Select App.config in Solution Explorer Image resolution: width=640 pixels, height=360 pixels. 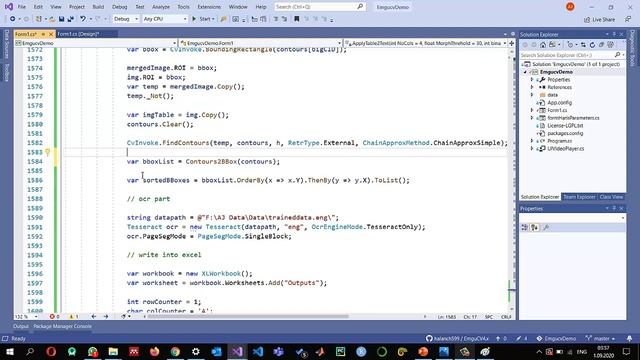tap(559, 102)
